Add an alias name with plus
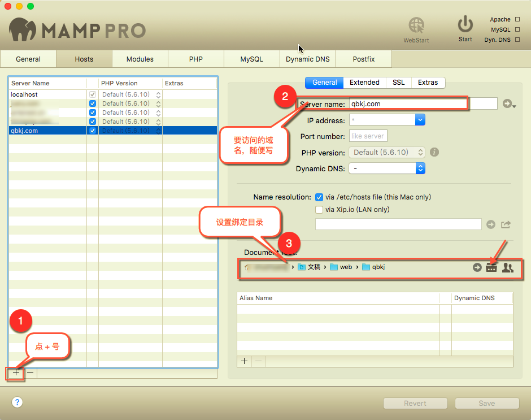The image size is (531, 420). pyautogui.click(x=244, y=361)
